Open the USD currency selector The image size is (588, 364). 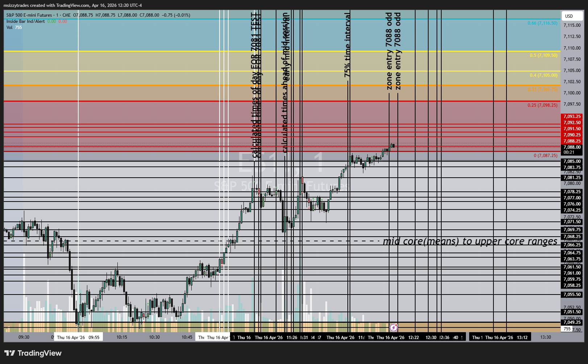point(572,16)
